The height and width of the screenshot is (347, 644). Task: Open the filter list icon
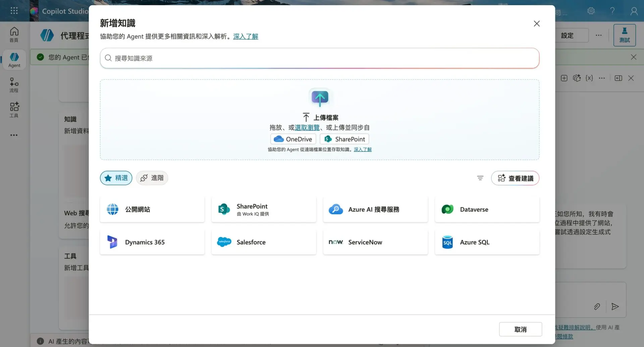click(x=480, y=178)
